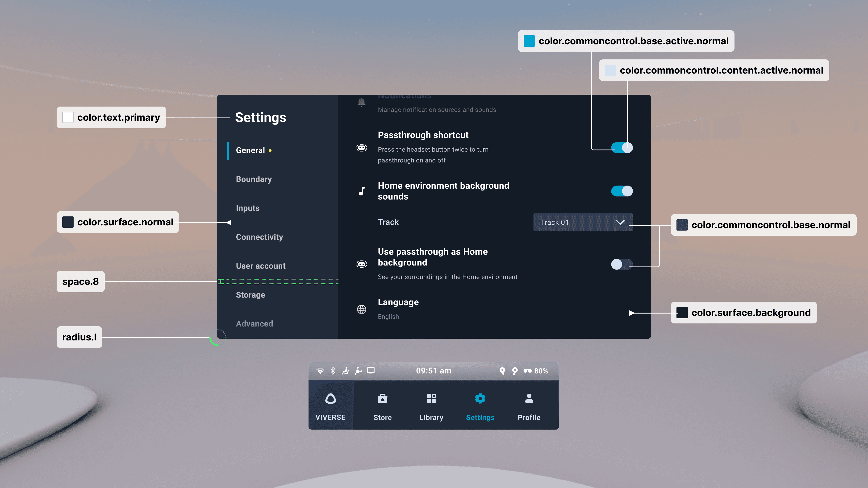Open the Storage section

[250, 295]
